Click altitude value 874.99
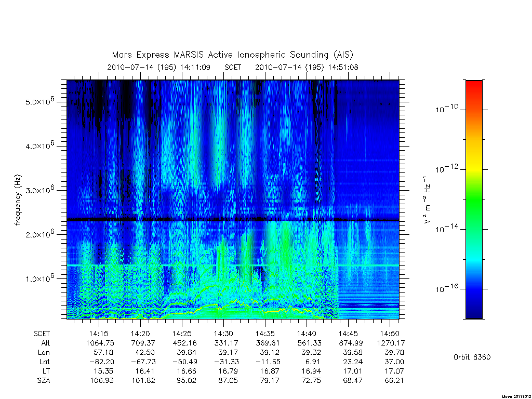 351,343
